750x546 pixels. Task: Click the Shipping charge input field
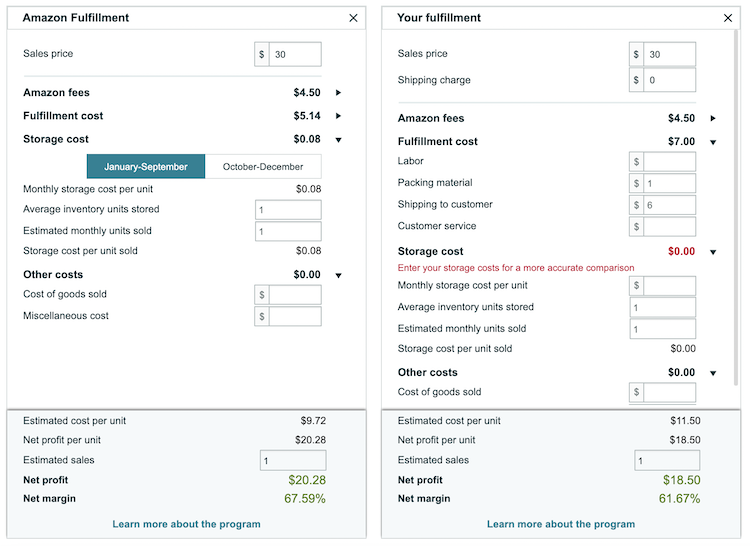669,80
